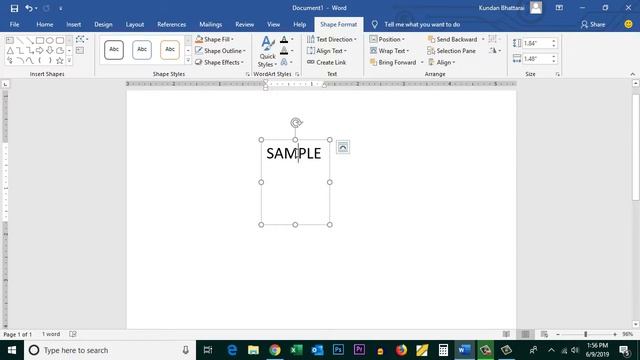Open Photoshop from the taskbar
The image size is (640, 360).
338,350
